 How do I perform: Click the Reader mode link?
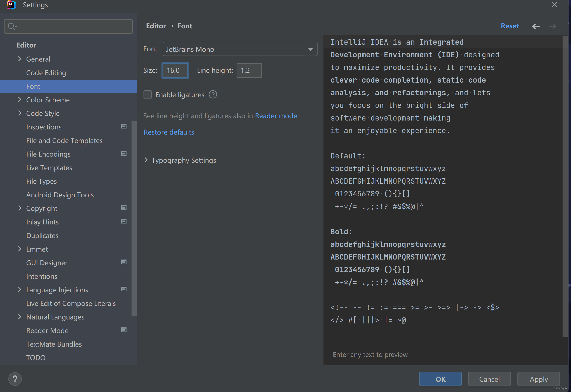pos(276,116)
